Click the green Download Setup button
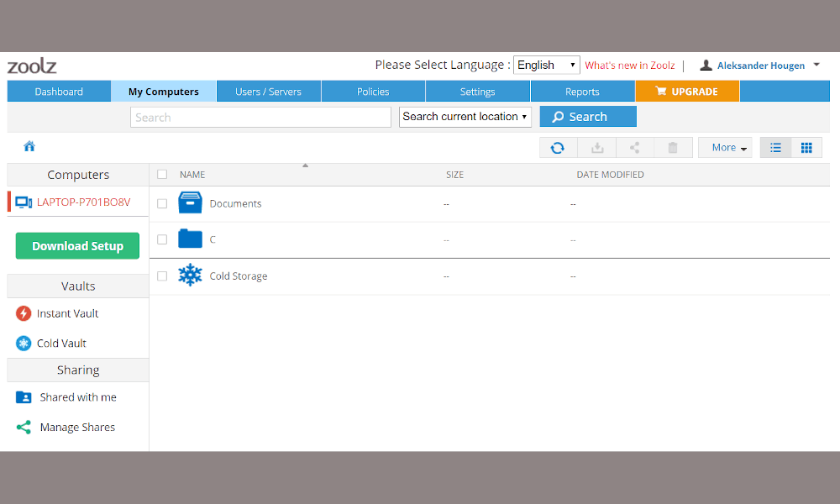Screen dimensions: 840x504 [x=77, y=246]
